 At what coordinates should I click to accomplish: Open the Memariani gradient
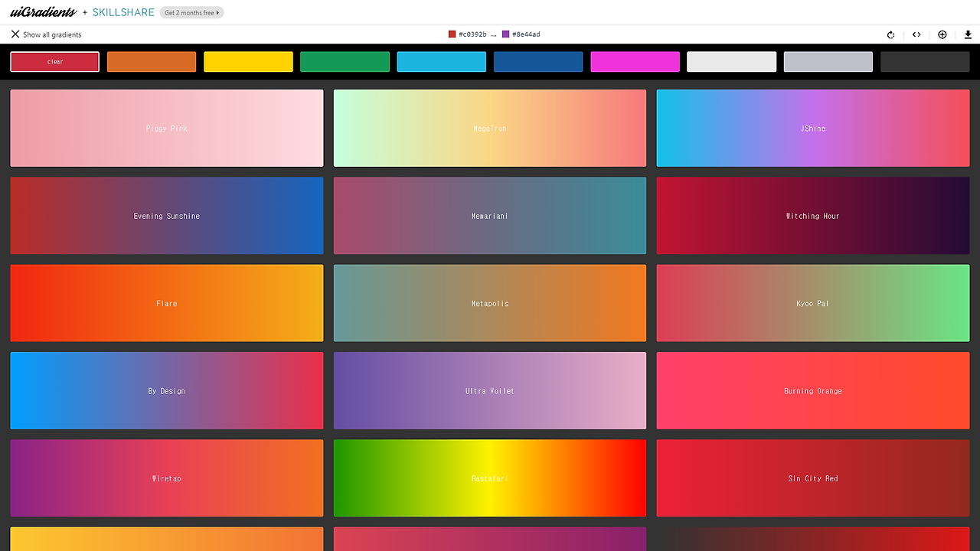490,216
